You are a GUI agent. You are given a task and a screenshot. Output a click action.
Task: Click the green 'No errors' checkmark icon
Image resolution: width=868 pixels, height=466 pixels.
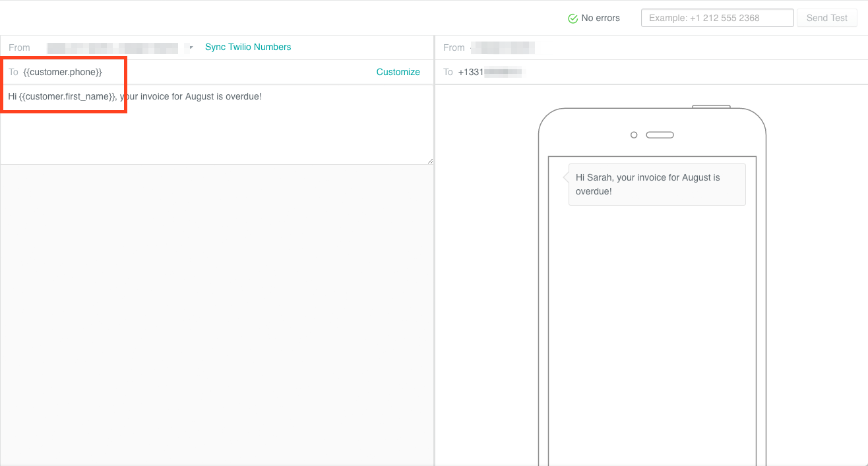[573, 18]
